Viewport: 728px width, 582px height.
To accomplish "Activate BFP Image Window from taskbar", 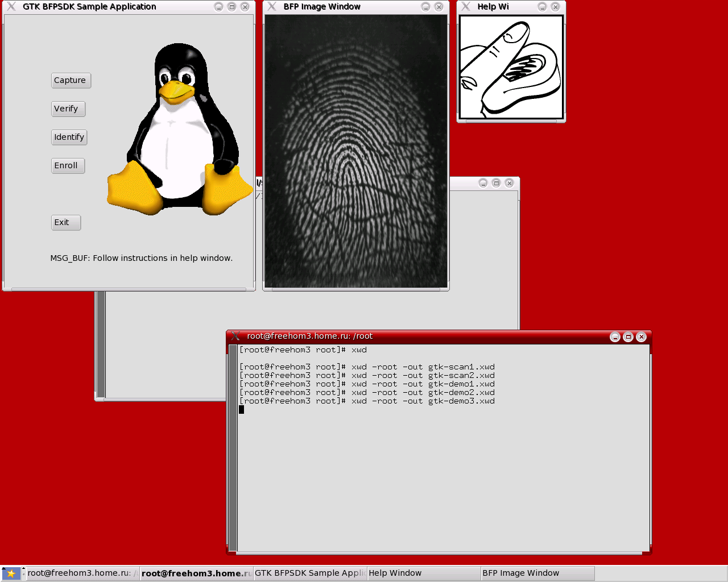I will 537,573.
